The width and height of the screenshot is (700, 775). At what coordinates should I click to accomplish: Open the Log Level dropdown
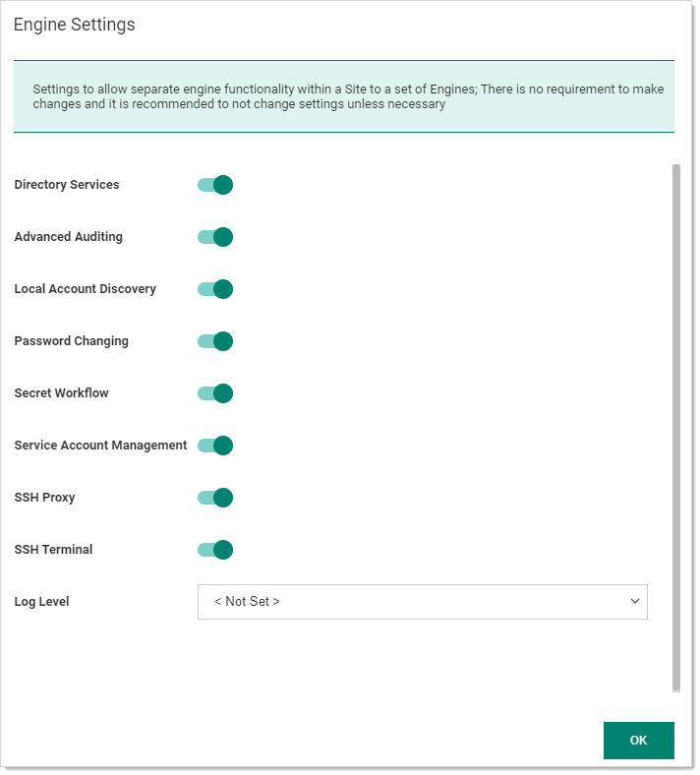[423, 602]
